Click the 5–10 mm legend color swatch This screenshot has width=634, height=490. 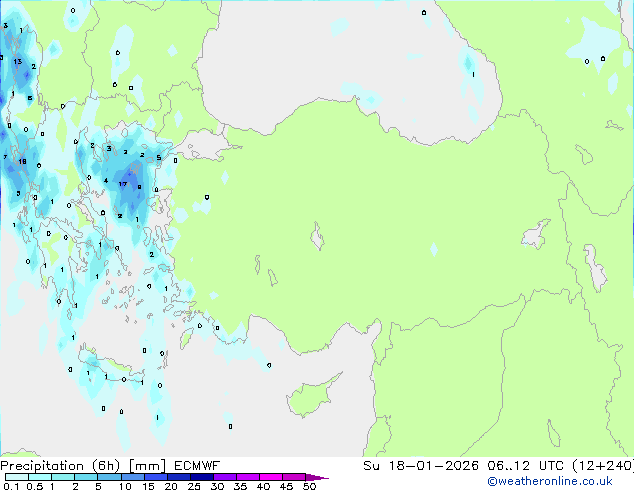point(109,477)
